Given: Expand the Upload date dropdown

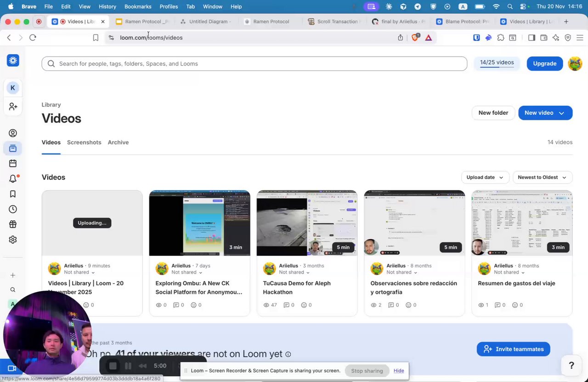Looking at the screenshot, I should [485, 177].
